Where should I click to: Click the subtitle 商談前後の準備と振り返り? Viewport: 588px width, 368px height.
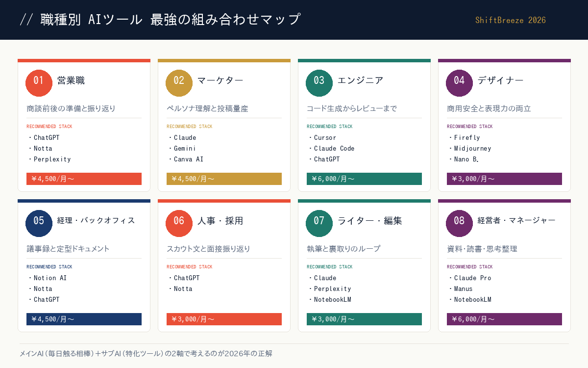pyautogui.click(x=71, y=108)
